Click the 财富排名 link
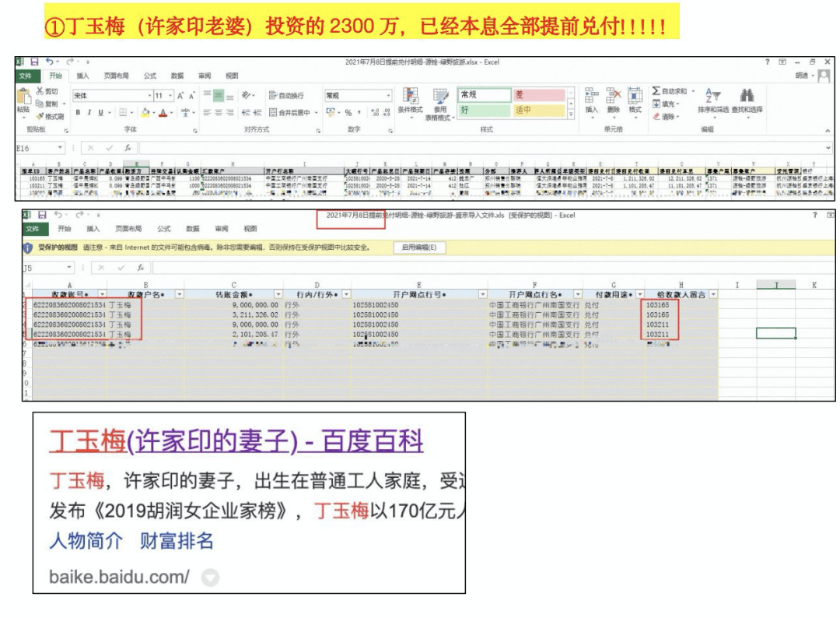 [x=177, y=541]
